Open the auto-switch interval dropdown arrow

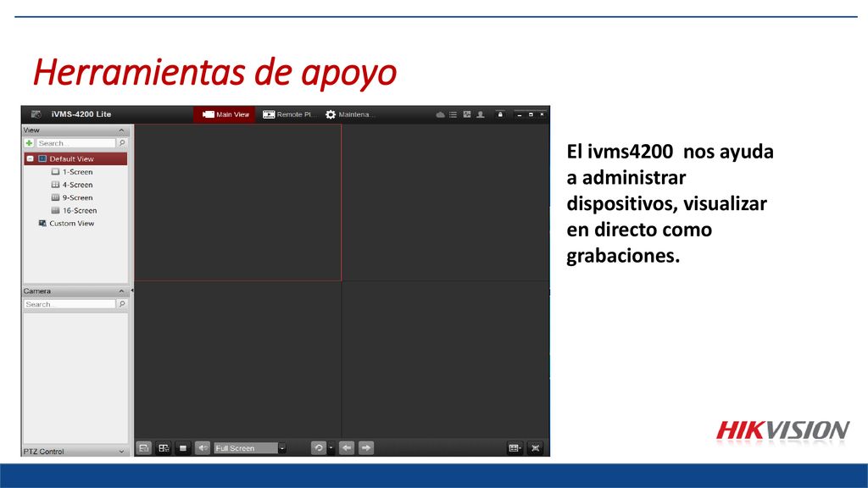coord(331,448)
